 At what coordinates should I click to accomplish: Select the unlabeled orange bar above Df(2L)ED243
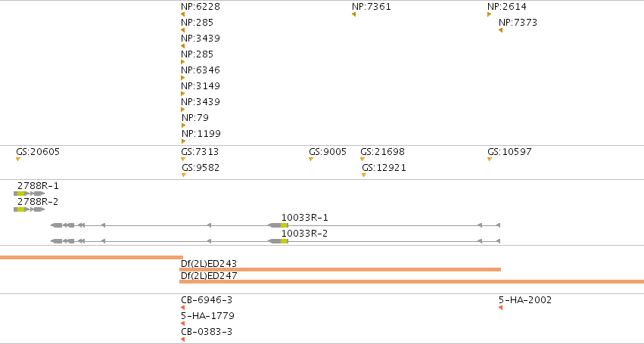[x=92, y=257]
